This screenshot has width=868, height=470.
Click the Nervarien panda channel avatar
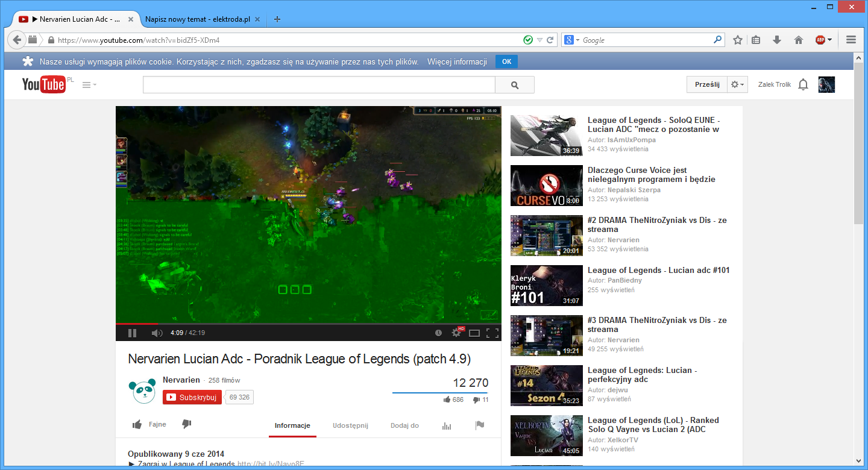[x=142, y=390]
